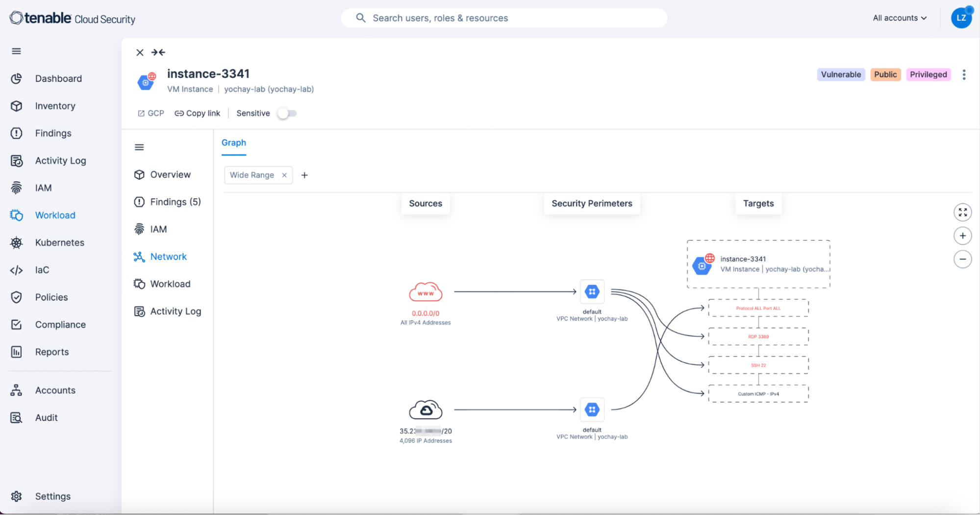Screen dimensions: 980x515
Task: Open the Workload section in the sidebar
Action: coord(55,215)
